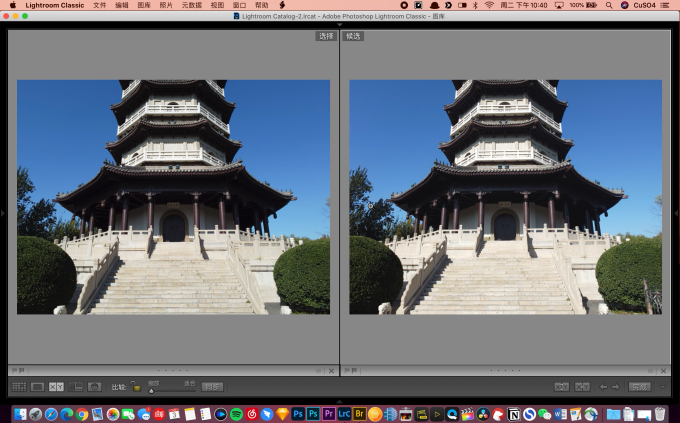Open the 文件 menu

[x=99, y=5]
